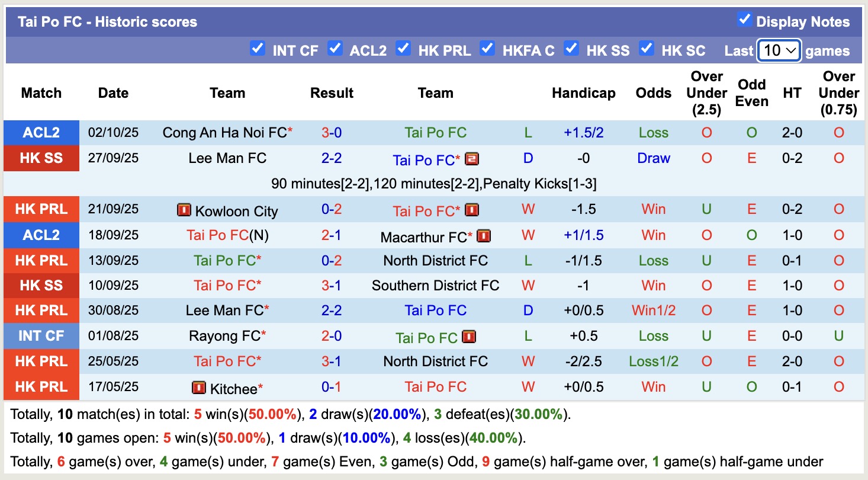Toggle the HK SS checkbox
The image size is (868, 480).
tap(571, 50)
